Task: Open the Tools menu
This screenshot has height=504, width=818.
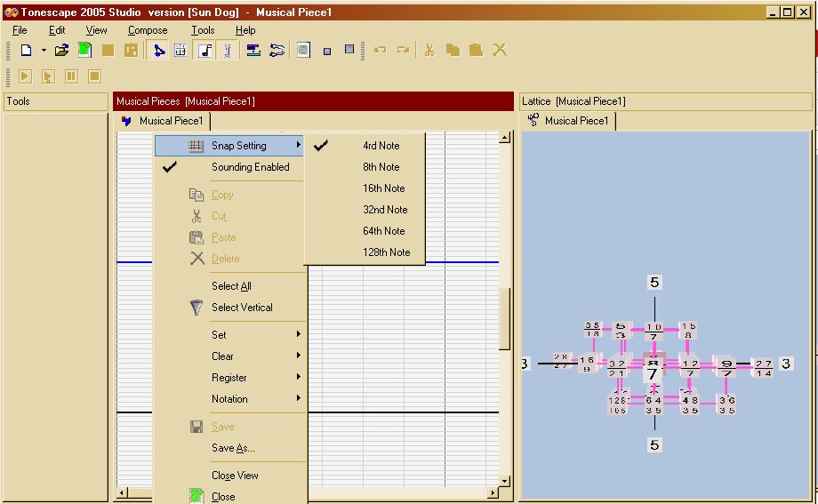Action: [x=203, y=30]
